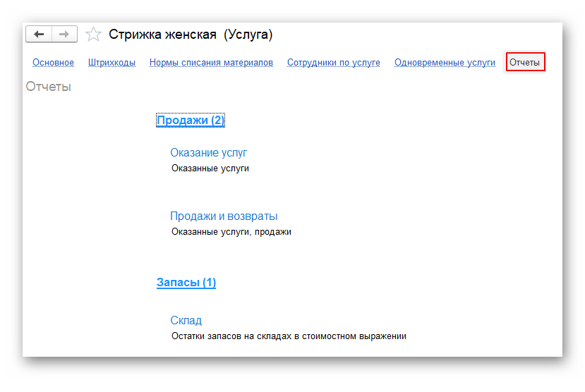Open the Продажи и возвраты report
Viewport: 585px width, 392px height.
tap(223, 216)
